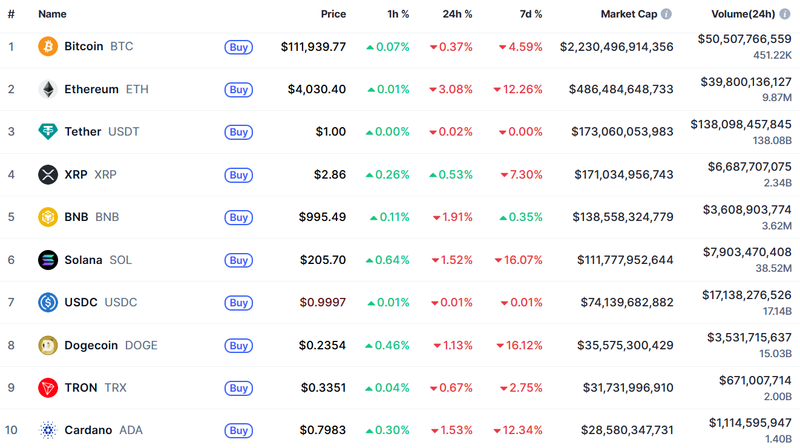
Task: Open the Ethereum name link
Action: 91,89
